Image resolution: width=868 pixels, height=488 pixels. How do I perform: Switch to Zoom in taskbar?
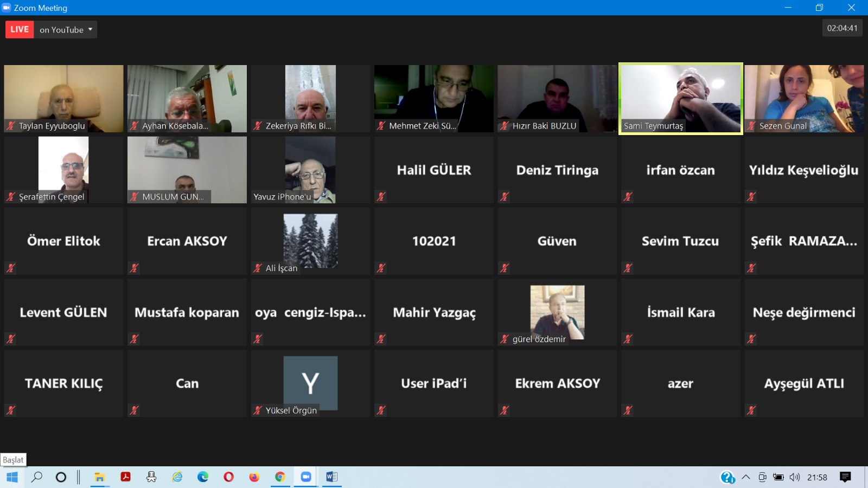pos(306,477)
